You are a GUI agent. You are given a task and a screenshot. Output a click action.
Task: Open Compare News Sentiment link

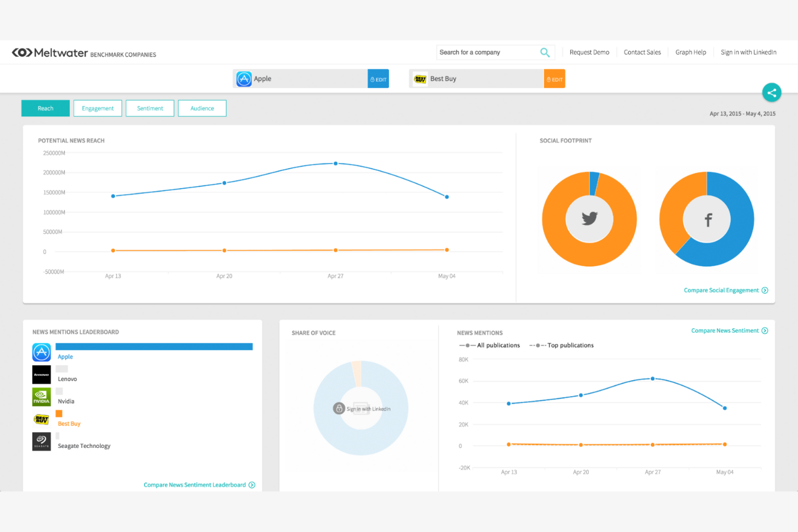(725, 330)
